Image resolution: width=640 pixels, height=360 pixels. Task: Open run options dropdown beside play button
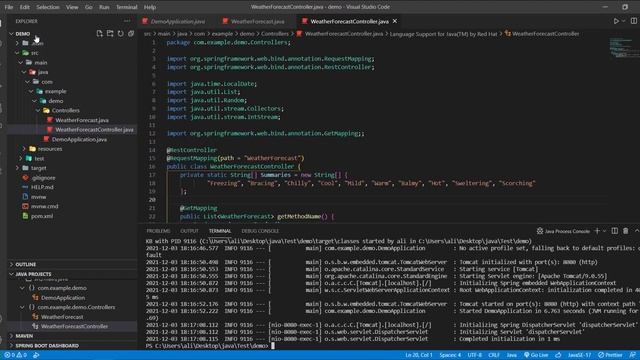(x=623, y=21)
